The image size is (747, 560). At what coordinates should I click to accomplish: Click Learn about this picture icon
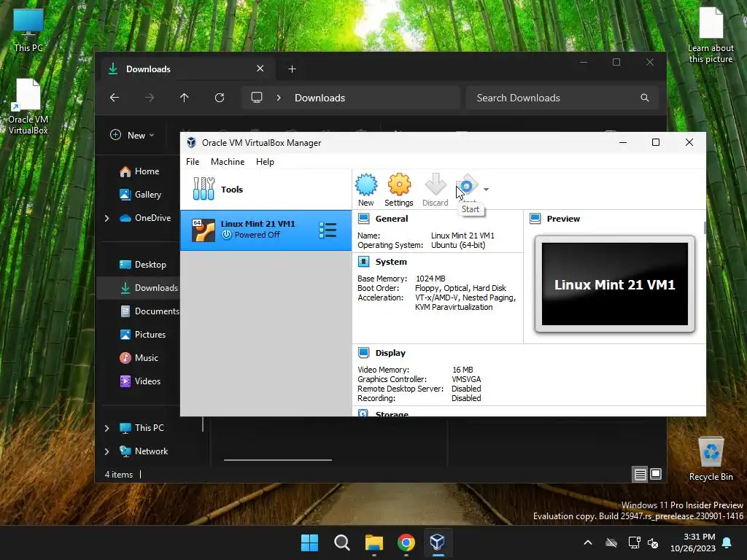(x=711, y=36)
